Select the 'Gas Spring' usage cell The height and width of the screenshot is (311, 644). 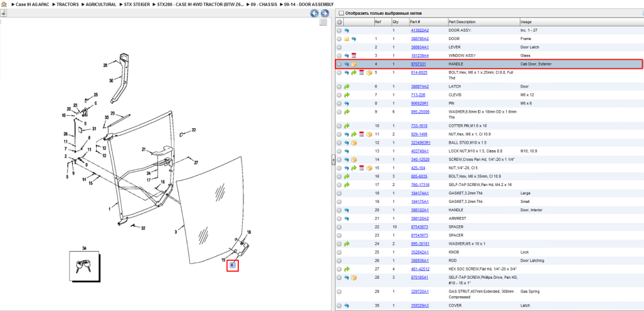529,292
